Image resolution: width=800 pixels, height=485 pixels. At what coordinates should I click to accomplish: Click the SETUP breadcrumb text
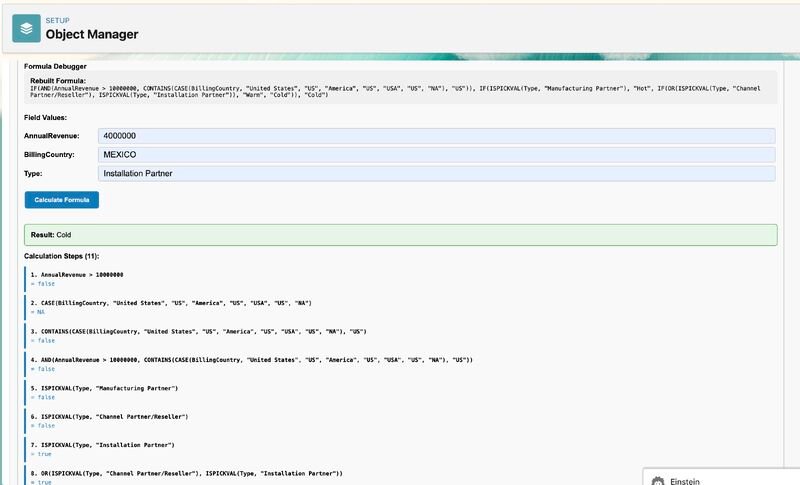pyautogui.click(x=58, y=20)
